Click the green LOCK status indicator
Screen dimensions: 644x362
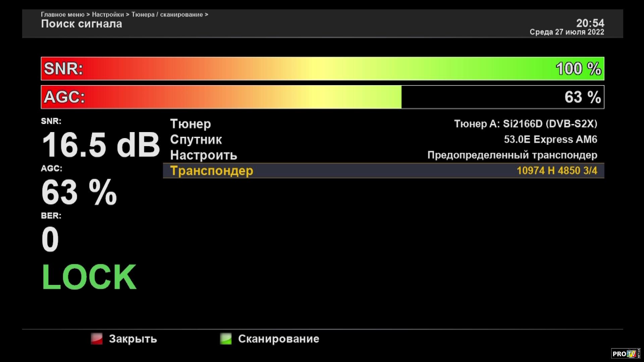tap(89, 277)
